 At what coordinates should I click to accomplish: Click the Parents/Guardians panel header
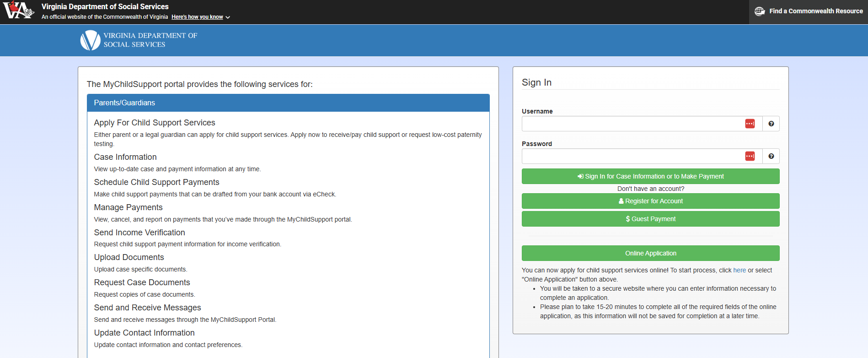point(288,103)
